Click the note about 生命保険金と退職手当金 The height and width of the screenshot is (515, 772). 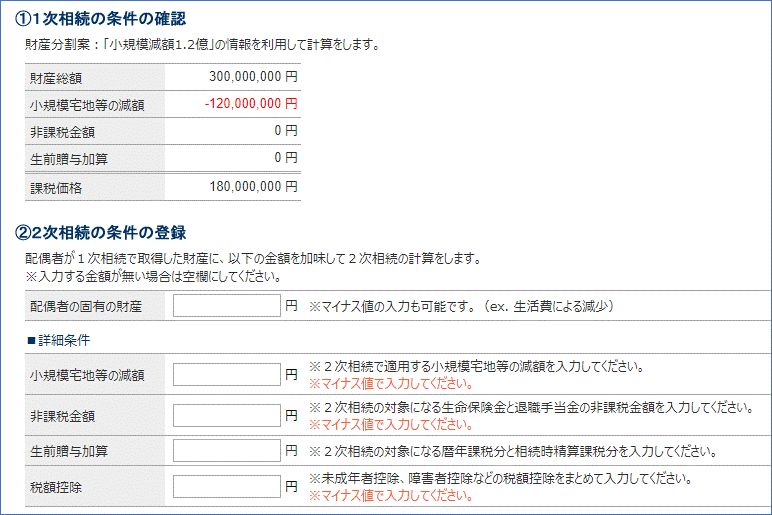(x=530, y=407)
